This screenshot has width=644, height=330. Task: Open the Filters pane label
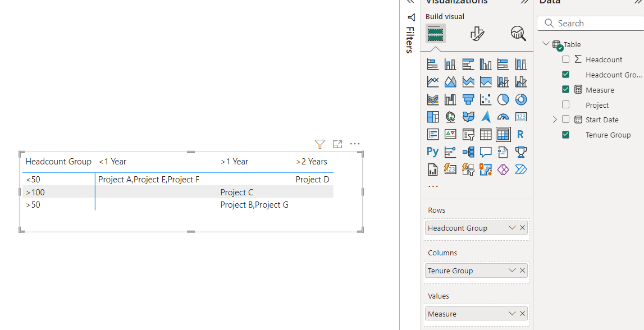pos(410,40)
